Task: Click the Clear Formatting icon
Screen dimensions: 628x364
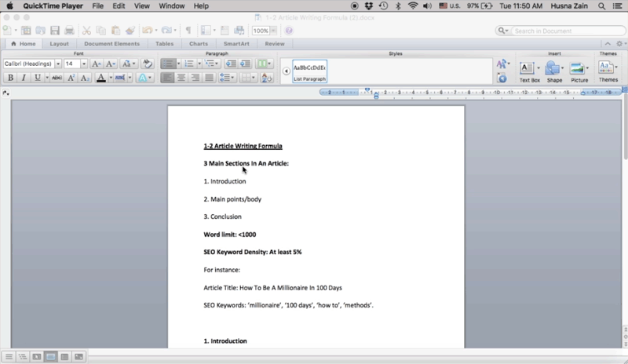Action: (147, 64)
